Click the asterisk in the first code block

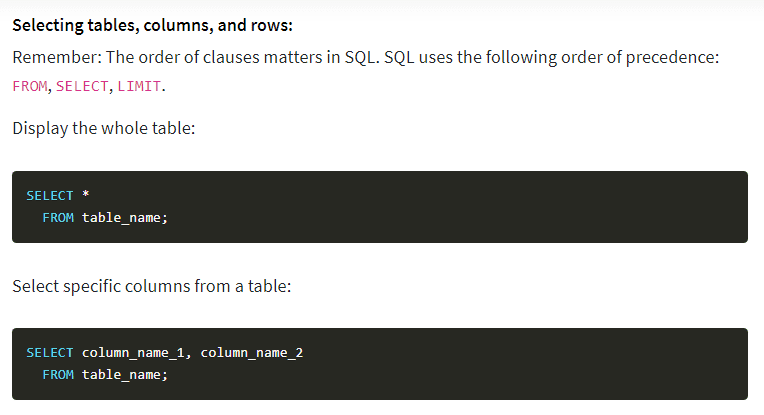86,194
